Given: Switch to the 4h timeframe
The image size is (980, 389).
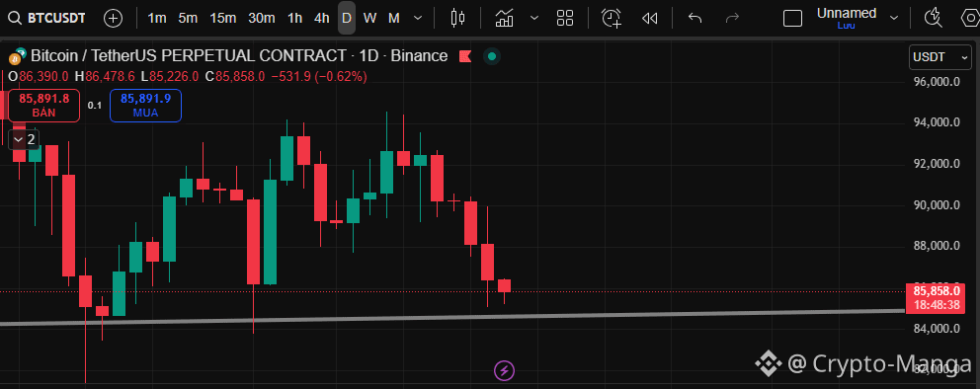Looking at the screenshot, I should point(322,18).
